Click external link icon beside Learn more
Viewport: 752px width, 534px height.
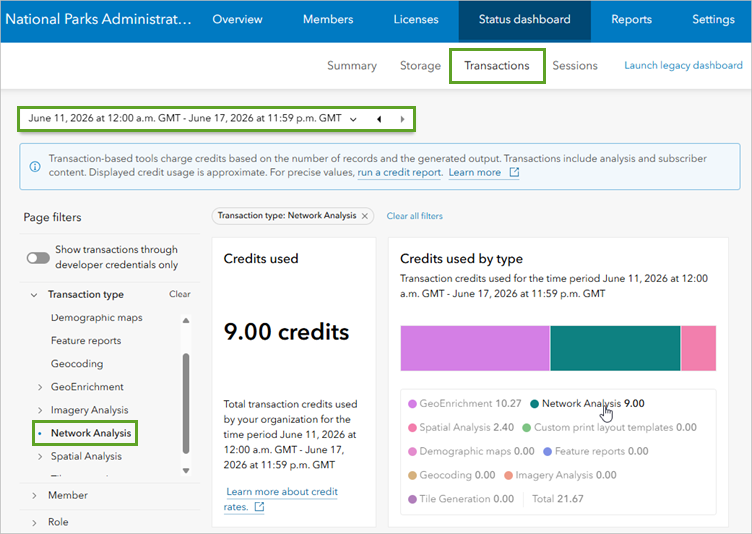[514, 172]
